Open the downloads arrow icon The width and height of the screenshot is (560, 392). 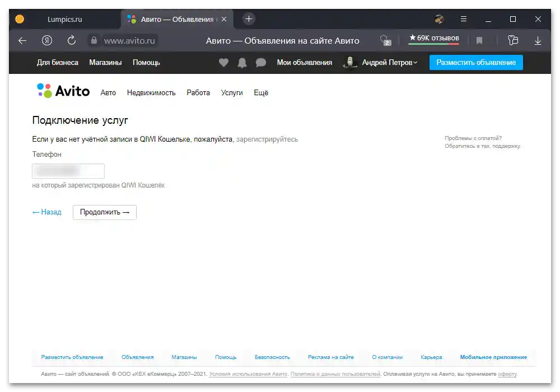point(538,41)
